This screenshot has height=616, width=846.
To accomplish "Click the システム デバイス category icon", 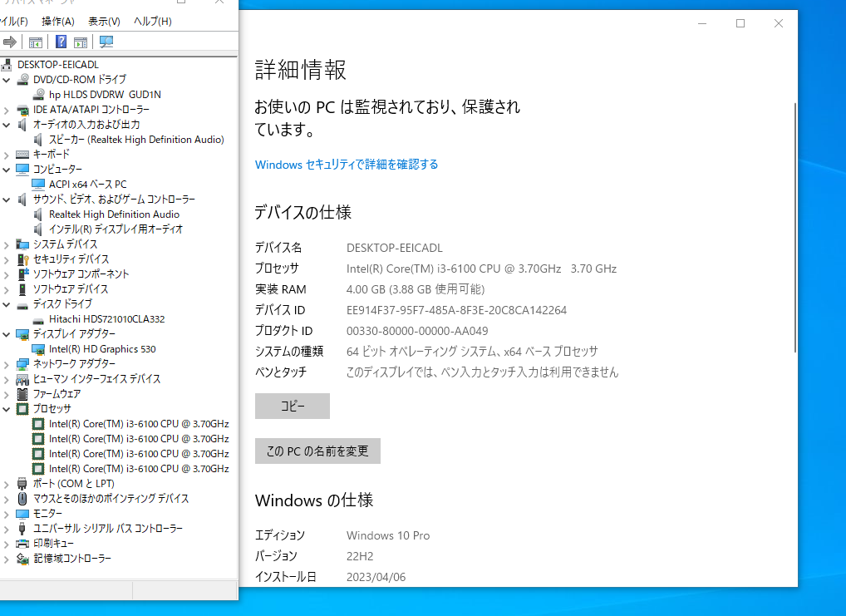I will click(x=22, y=244).
